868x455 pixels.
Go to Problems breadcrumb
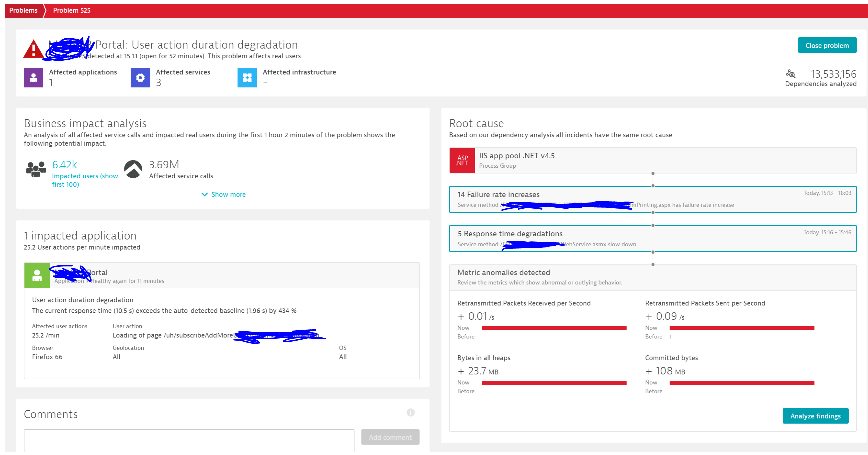[23, 10]
